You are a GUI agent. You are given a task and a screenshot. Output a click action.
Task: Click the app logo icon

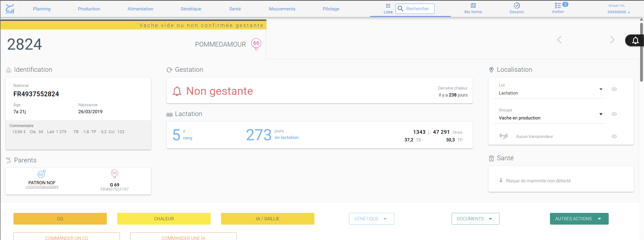click(x=10, y=9)
